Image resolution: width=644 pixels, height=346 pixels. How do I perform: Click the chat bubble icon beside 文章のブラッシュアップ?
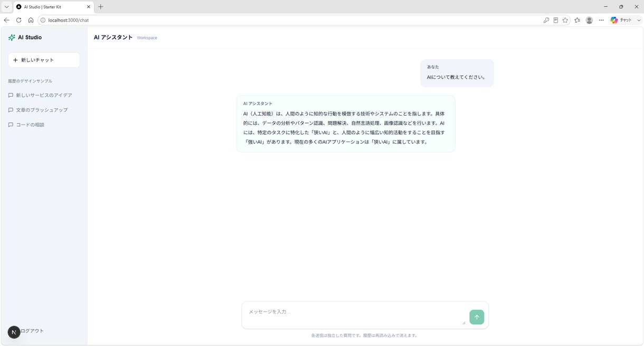(11, 110)
